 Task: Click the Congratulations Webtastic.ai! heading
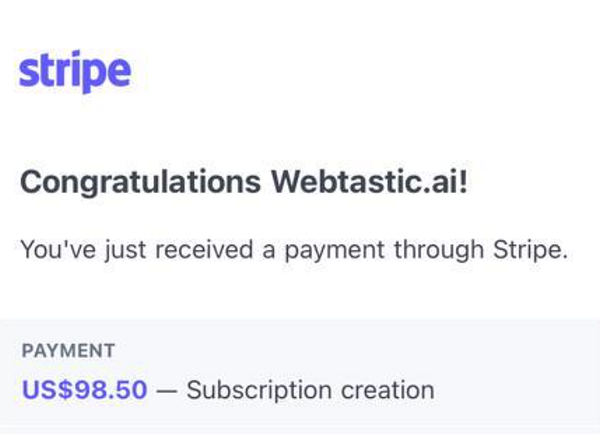pyautogui.click(x=244, y=182)
